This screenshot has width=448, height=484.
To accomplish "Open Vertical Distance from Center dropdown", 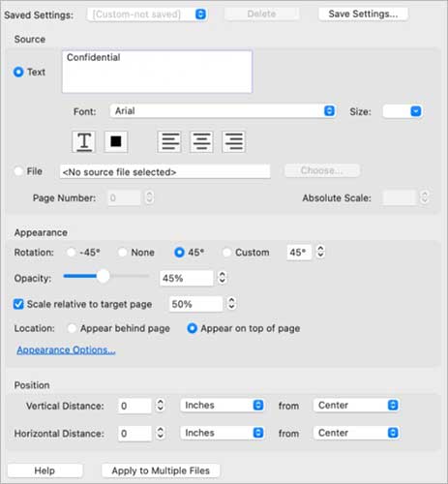I will (356, 406).
